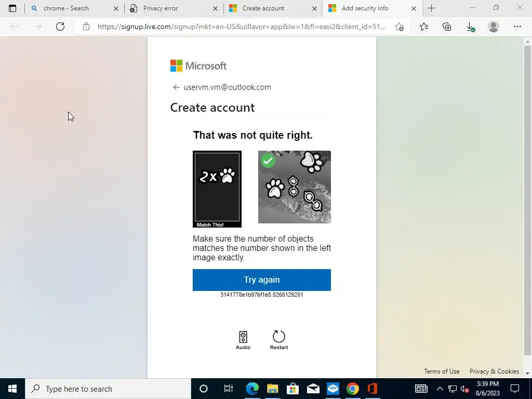Select the paw puzzle image
The width and height of the screenshot is (532, 399).
(x=295, y=187)
